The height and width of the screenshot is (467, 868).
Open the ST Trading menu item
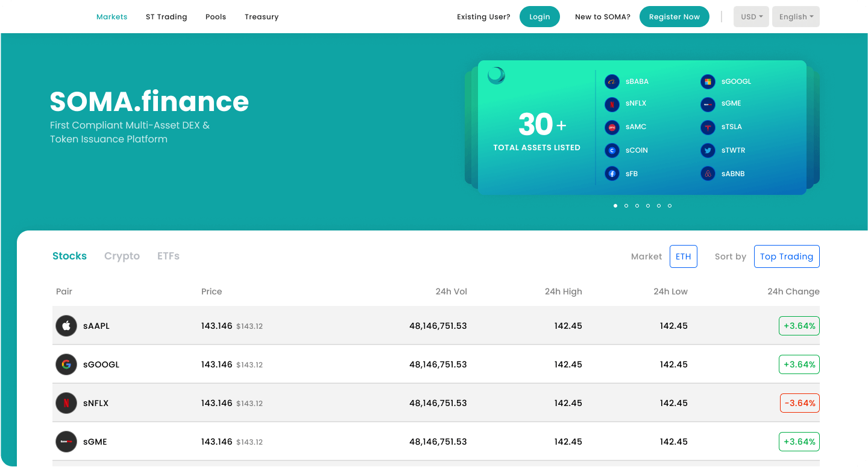(166, 17)
